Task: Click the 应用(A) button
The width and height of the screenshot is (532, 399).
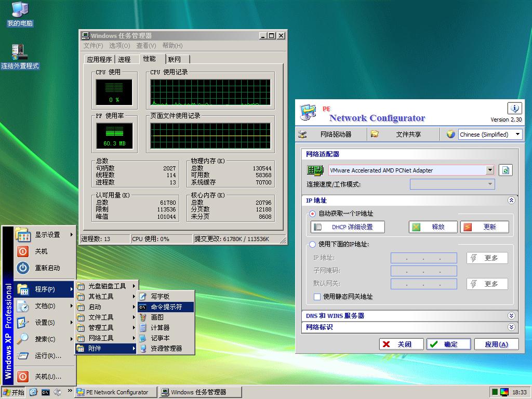Action: point(496,344)
